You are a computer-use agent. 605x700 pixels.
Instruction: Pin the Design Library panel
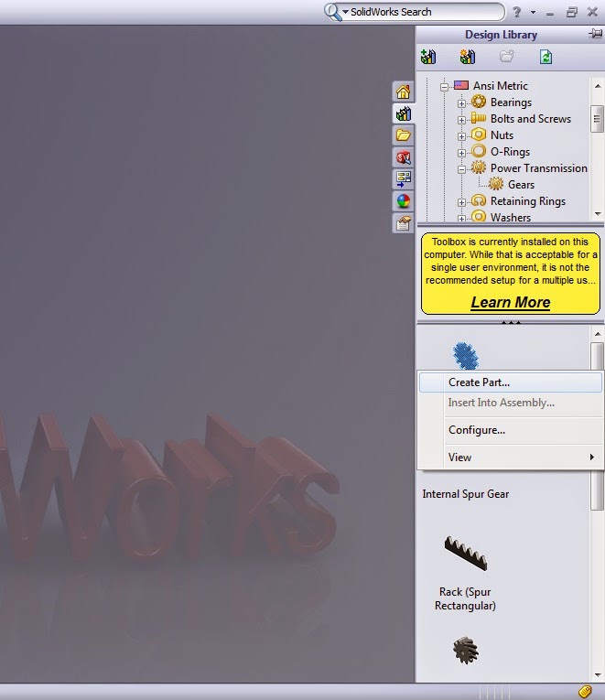[595, 34]
